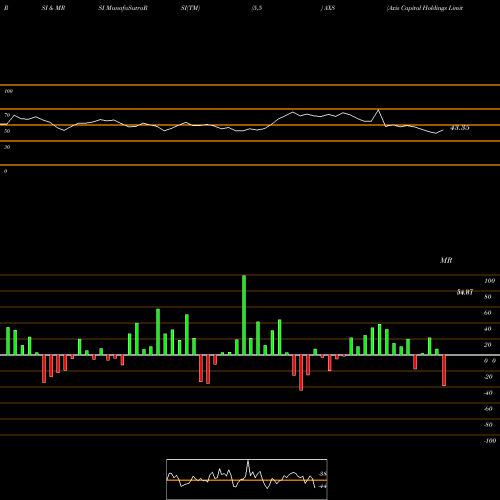Click the "SI & MR" header label

pos(53,8)
